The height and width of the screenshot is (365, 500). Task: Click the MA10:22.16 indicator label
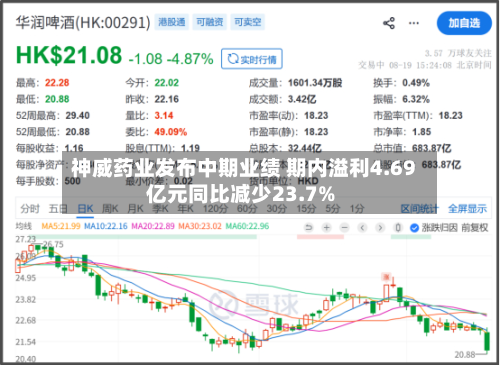106,226
